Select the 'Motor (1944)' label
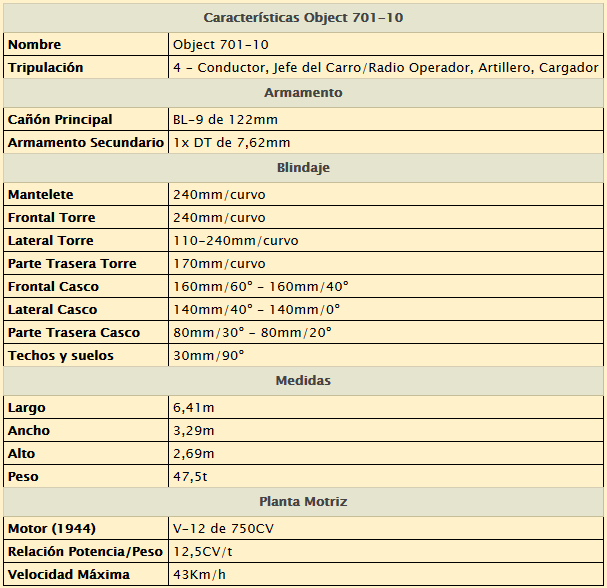 (52, 528)
